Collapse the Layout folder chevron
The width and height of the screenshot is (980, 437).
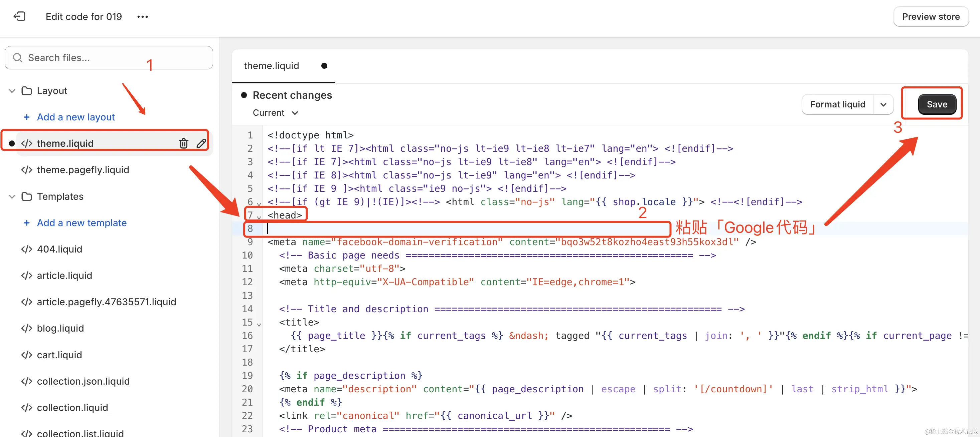point(12,91)
